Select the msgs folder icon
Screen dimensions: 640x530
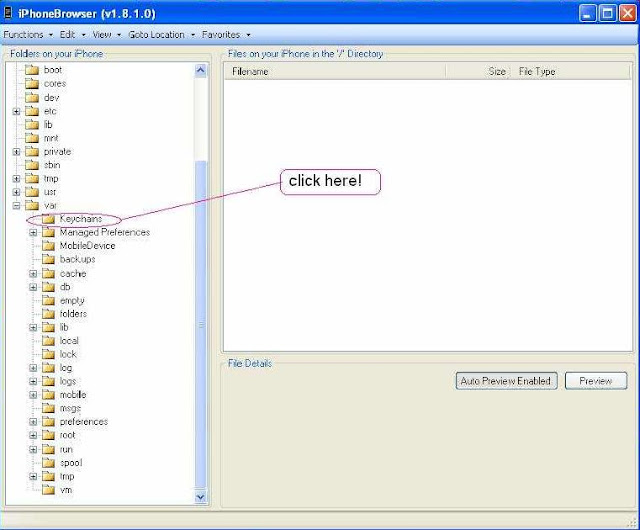coord(49,408)
